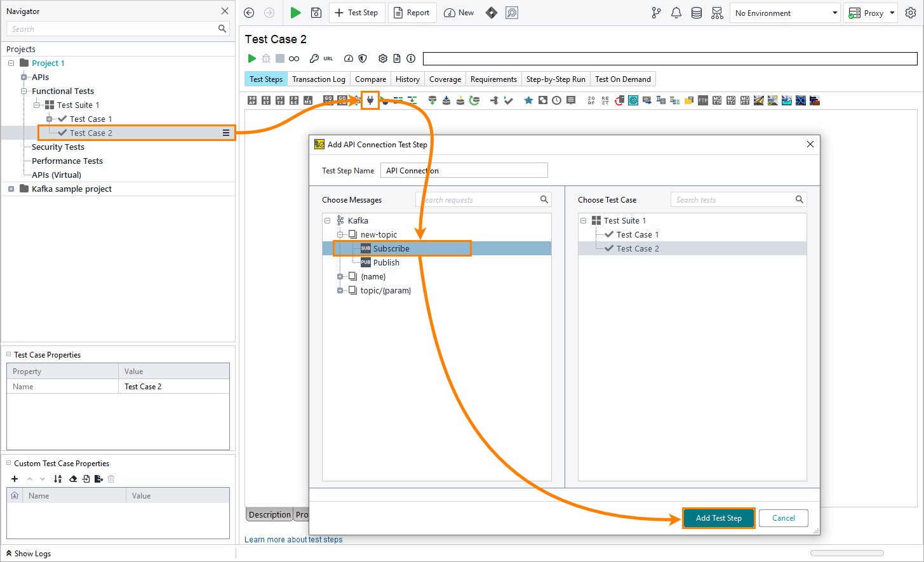Image resolution: width=924 pixels, height=562 pixels.
Task: Collapse the Kafka node in Choose Messages
Action: [x=326, y=220]
